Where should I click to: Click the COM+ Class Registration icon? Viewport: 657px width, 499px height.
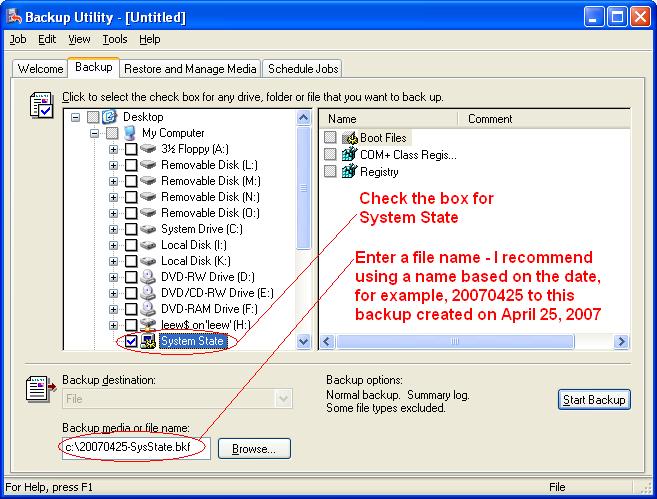click(349, 154)
